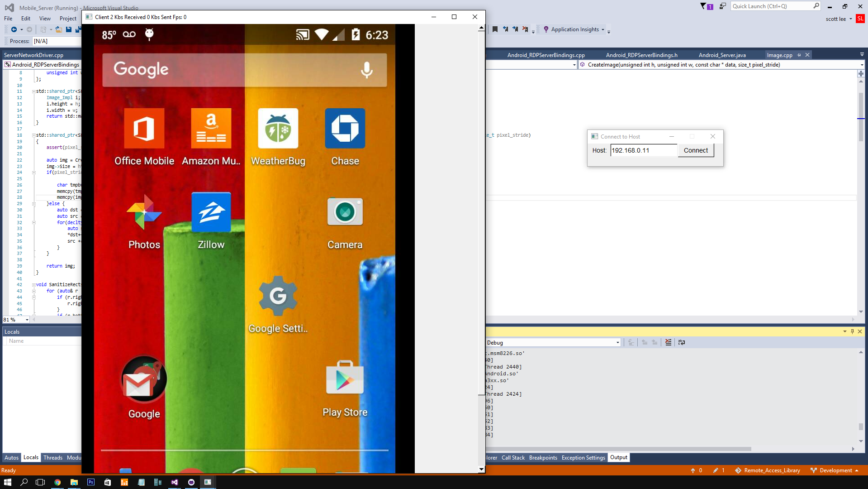Viewport: 868px width, 489px height.
Task: Tap the Google search microphone
Action: click(x=367, y=70)
